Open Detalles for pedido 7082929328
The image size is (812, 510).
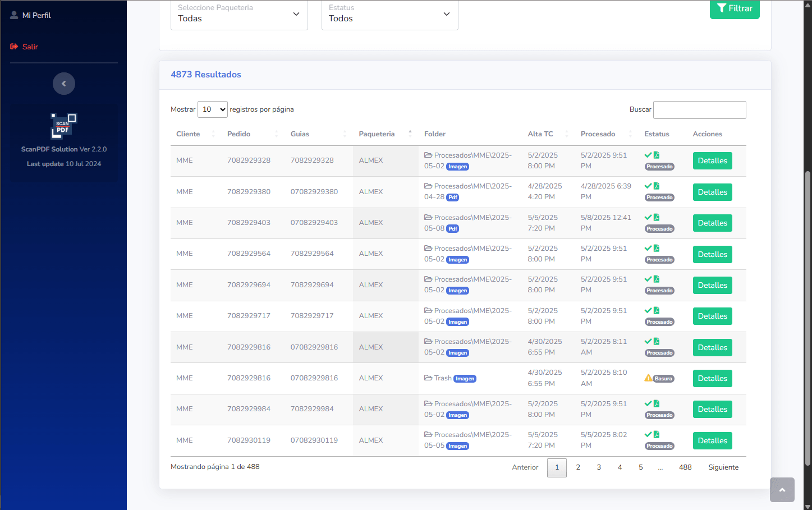tap(713, 161)
